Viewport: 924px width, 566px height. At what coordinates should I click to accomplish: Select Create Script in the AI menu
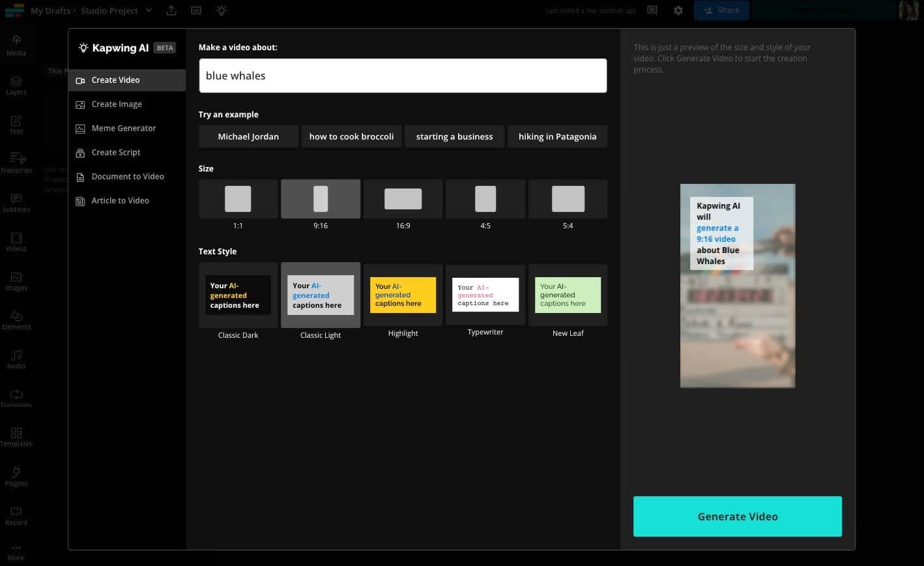pyautogui.click(x=127, y=153)
